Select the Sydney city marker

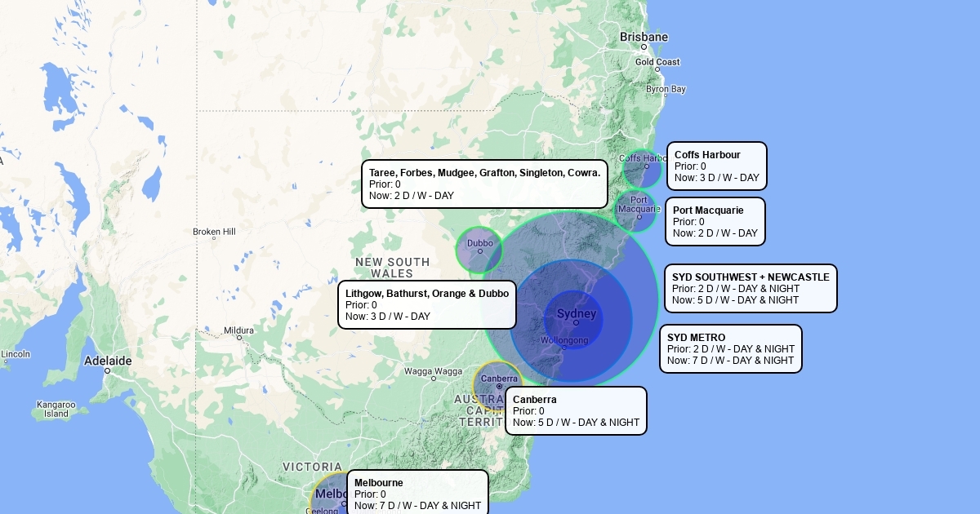[576, 323]
